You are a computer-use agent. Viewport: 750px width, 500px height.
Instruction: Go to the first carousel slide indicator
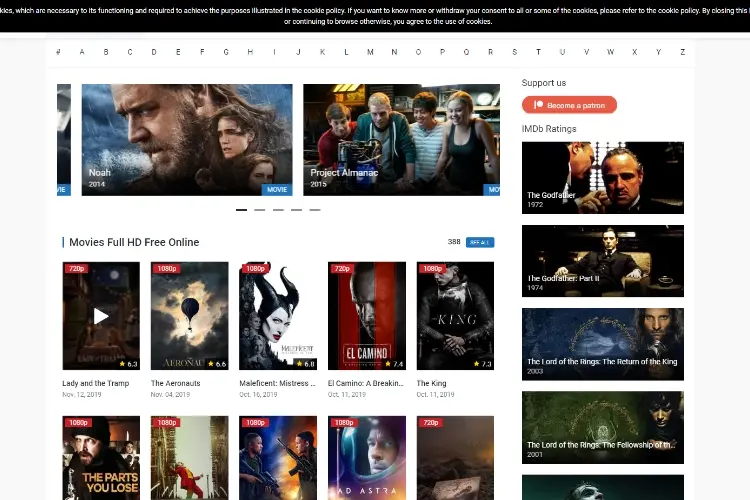tap(241, 210)
